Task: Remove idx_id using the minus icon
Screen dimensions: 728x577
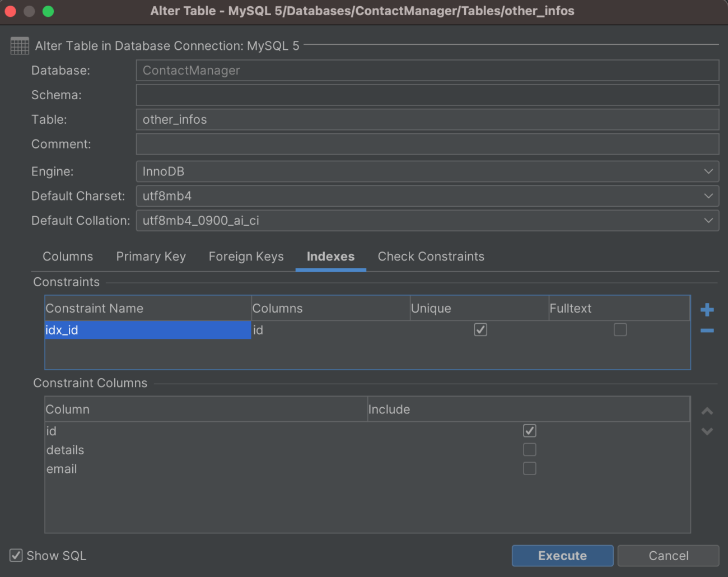Action: point(707,331)
